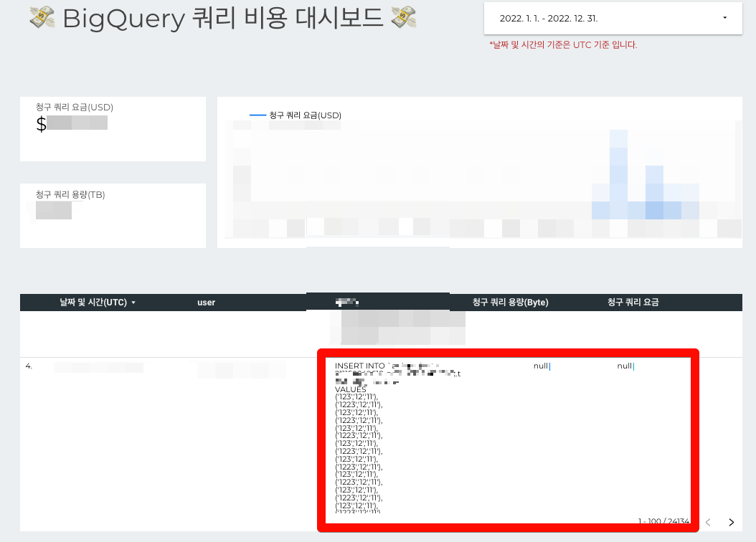Click the 청구 쿼리 요금(USD) chart legend entry
756x542 pixels.
(295, 115)
